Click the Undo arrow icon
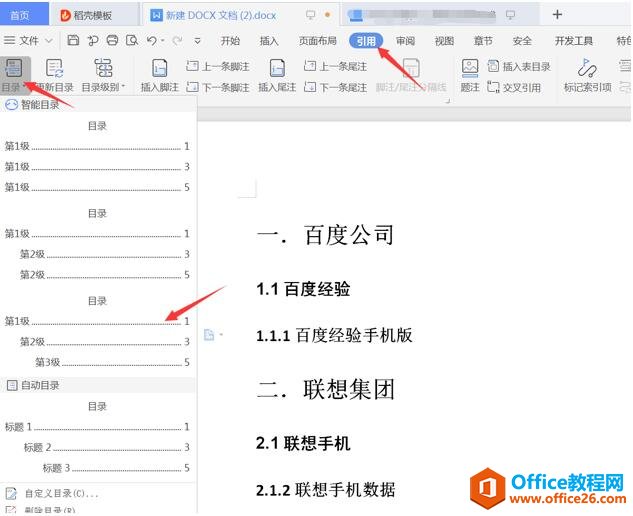 [x=152, y=40]
